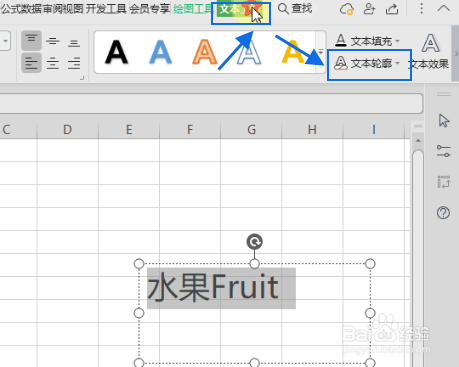Screen dimensions: 459x367
Task: Click the text box top-right resize handle
Action: (370, 264)
